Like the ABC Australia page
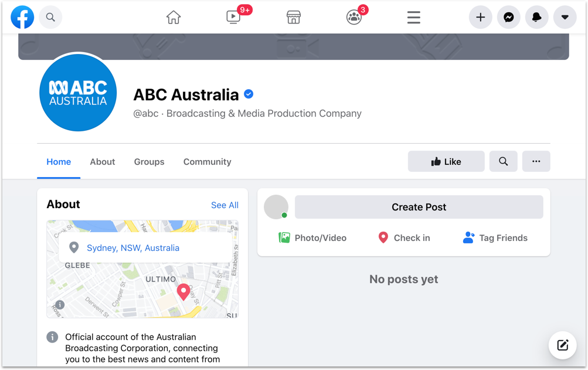 coord(446,161)
